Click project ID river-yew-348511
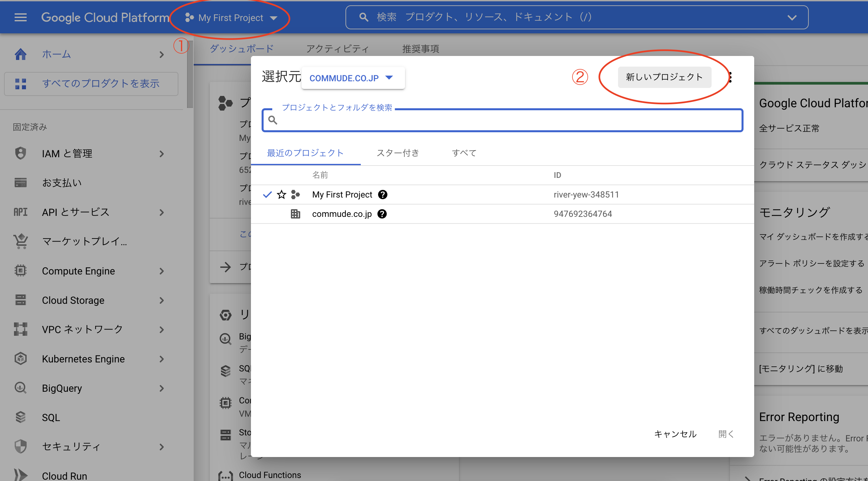The image size is (868, 481). pyautogui.click(x=586, y=195)
